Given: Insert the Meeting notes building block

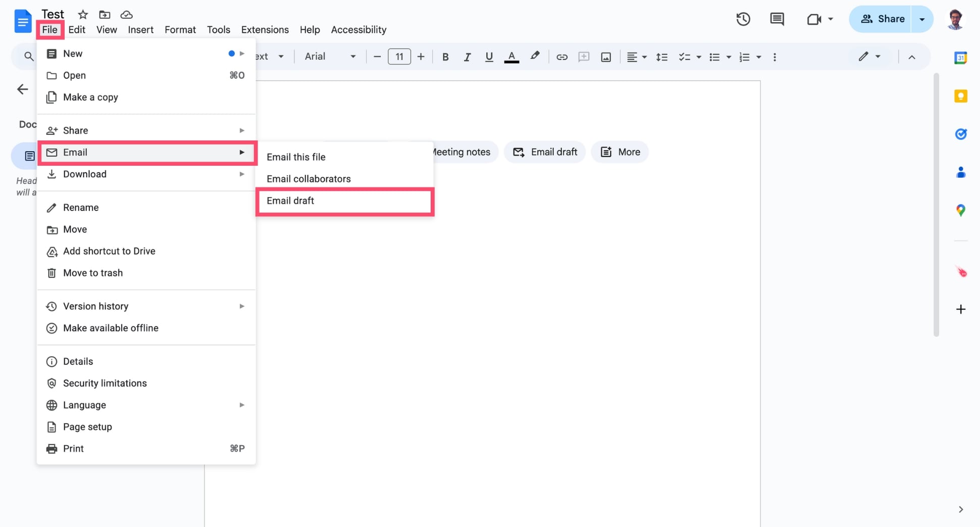Looking at the screenshot, I should point(460,152).
